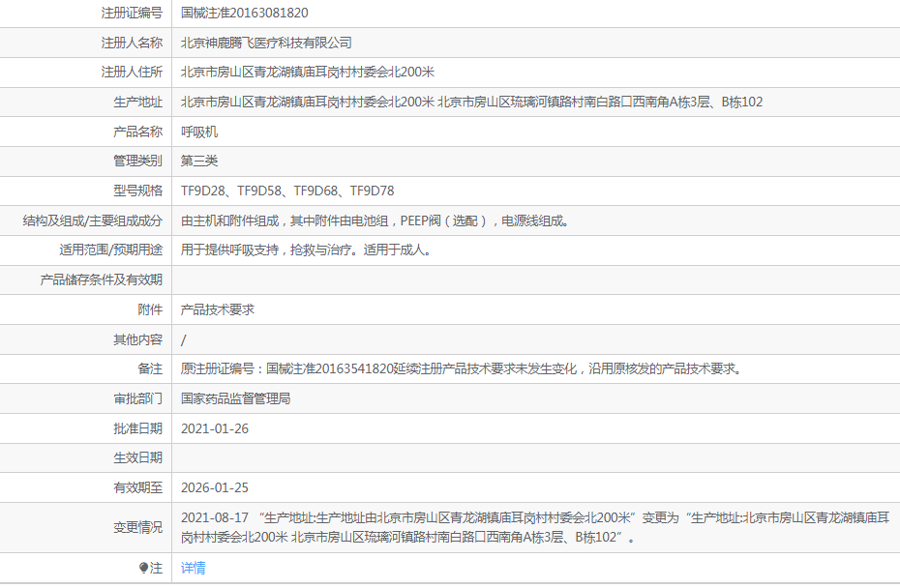
Task: Open the 详情 link
Action: (x=193, y=568)
